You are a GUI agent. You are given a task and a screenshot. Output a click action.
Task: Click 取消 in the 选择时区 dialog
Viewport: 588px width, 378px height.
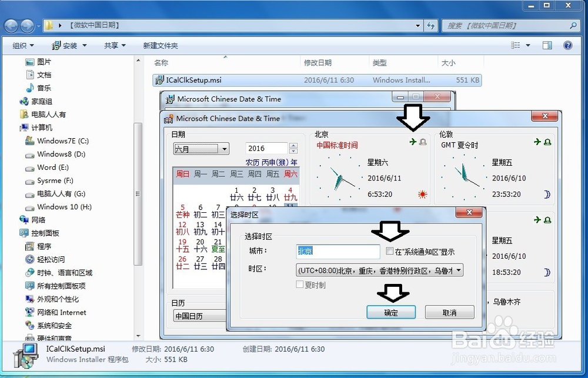[x=450, y=312]
